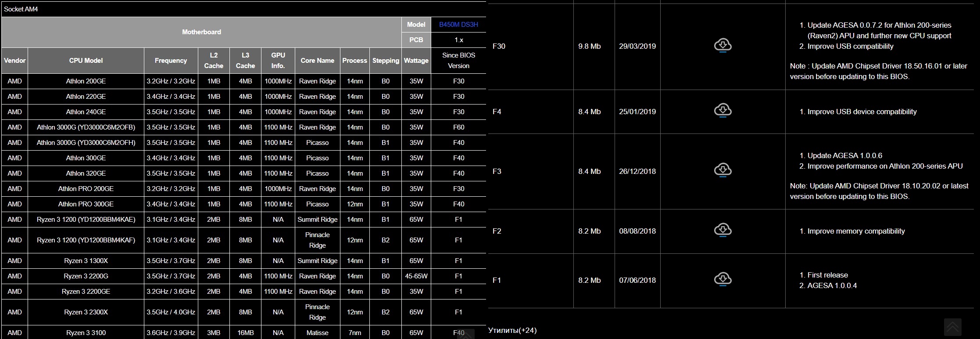This screenshot has width=980, height=339.
Task: Click the Frequency column header
Action: [x=171, y=61]
